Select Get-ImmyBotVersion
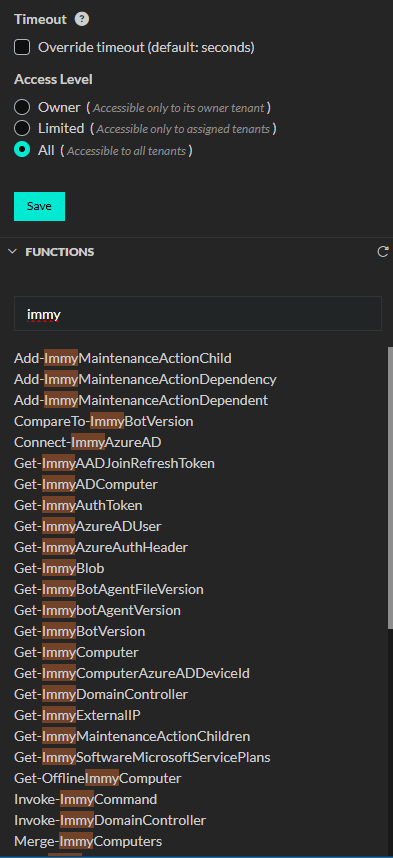The width and height of the screenshot is (393, 858). [x=79, y=631]
